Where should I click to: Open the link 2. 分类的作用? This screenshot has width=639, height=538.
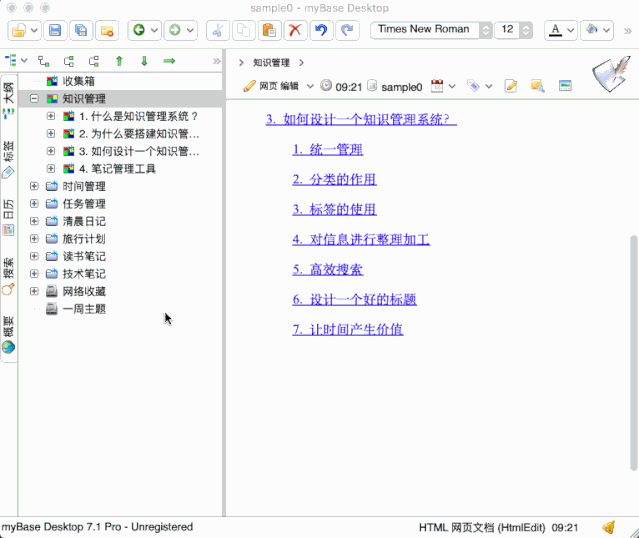pyautogui.click(x=334, y=179)
